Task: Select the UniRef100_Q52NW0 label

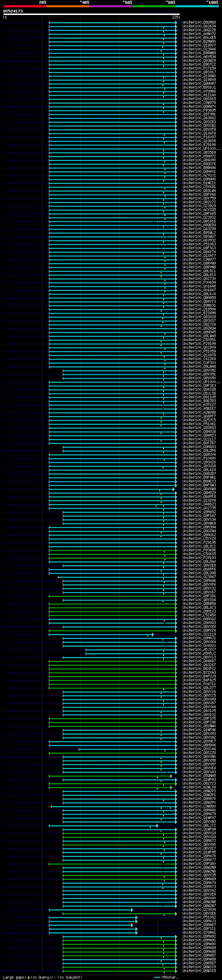Action: (x=199, y=726)
